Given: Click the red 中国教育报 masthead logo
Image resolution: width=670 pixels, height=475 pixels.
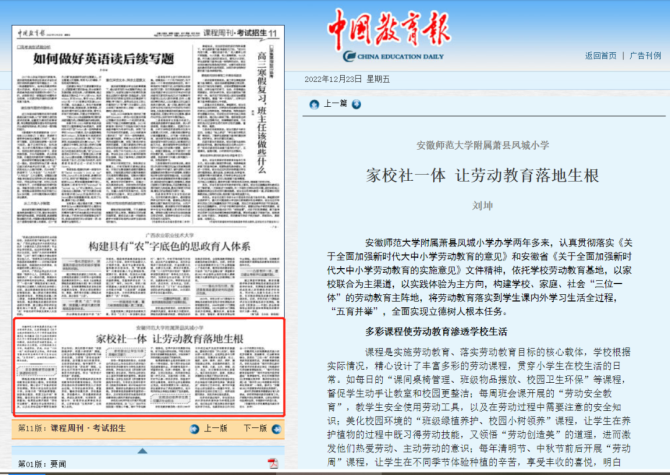Looking at the screenshot, I should click(x=389, y=28).
